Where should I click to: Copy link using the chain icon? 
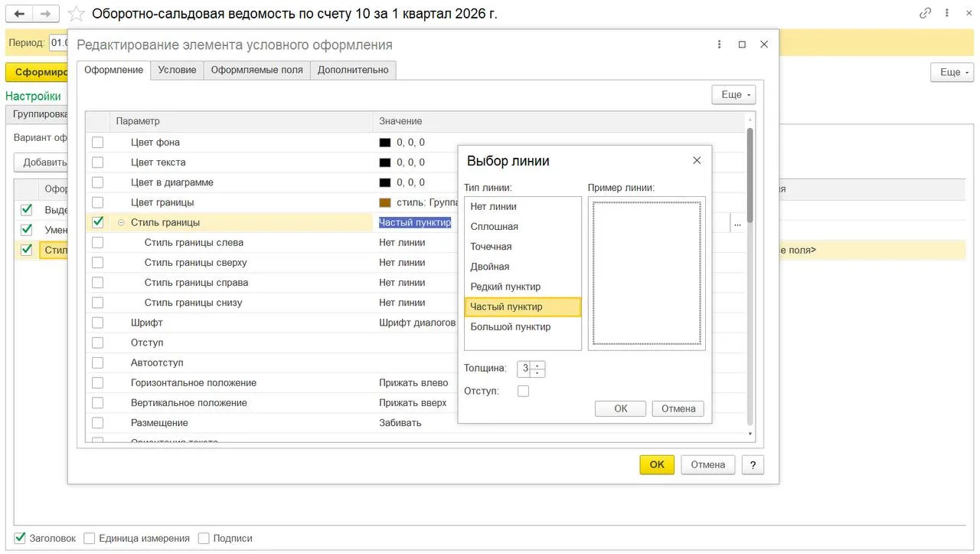point(926,13)
